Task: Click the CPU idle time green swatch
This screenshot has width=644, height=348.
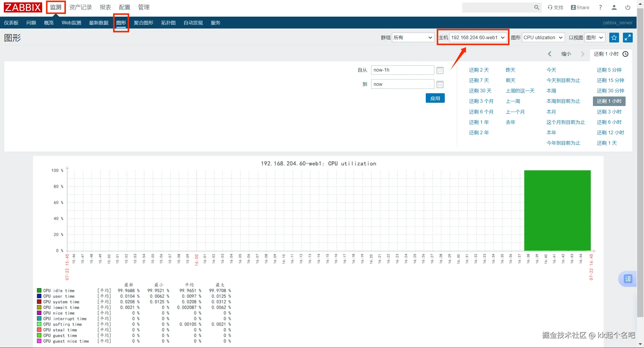Action: [39, 290]
